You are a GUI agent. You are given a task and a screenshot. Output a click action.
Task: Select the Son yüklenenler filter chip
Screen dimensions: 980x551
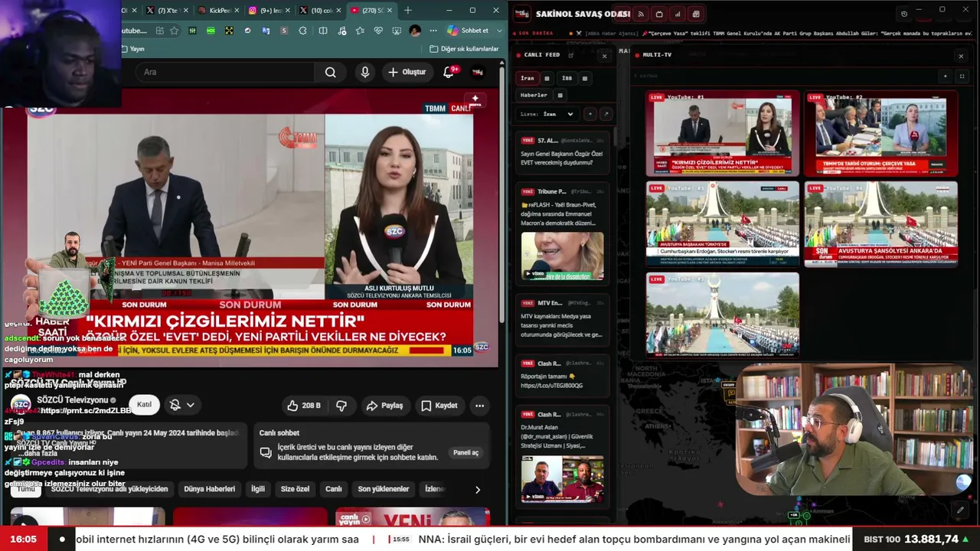click(x=384, y=489)
